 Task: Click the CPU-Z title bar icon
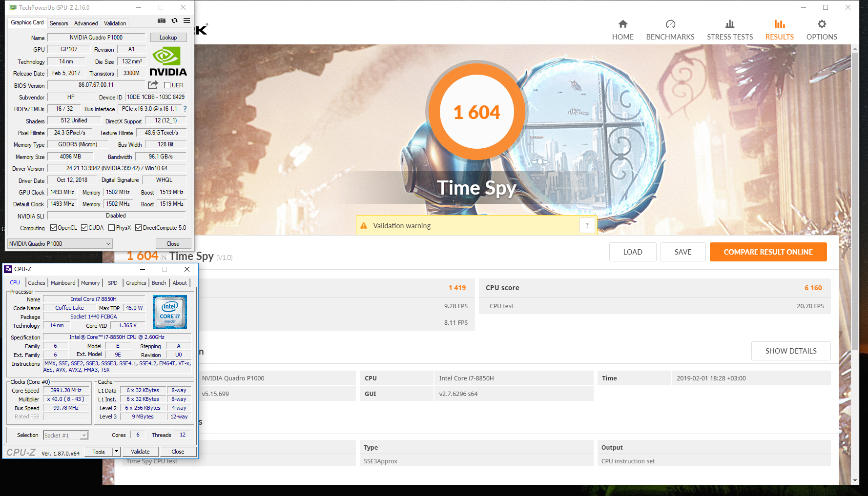8,269
